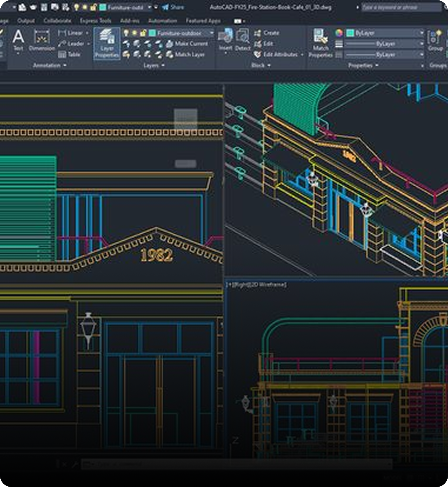Screen dimensions: 448x487
Task: Click the keyword search field
Action: point(401,7)
